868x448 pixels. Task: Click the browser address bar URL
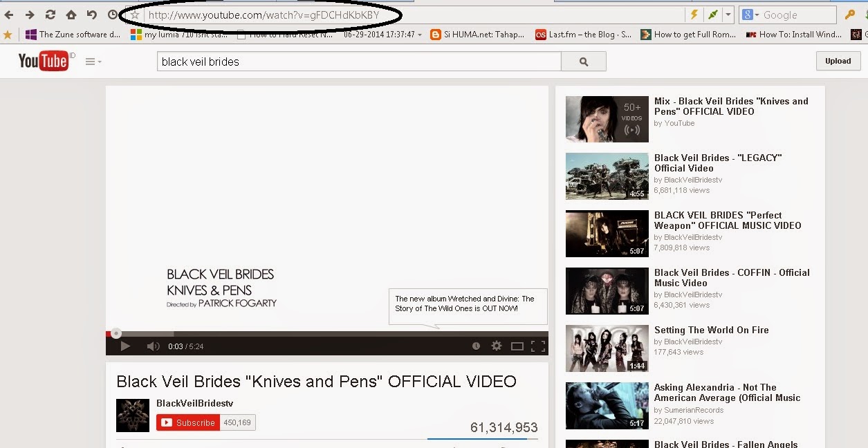point(263,15)
